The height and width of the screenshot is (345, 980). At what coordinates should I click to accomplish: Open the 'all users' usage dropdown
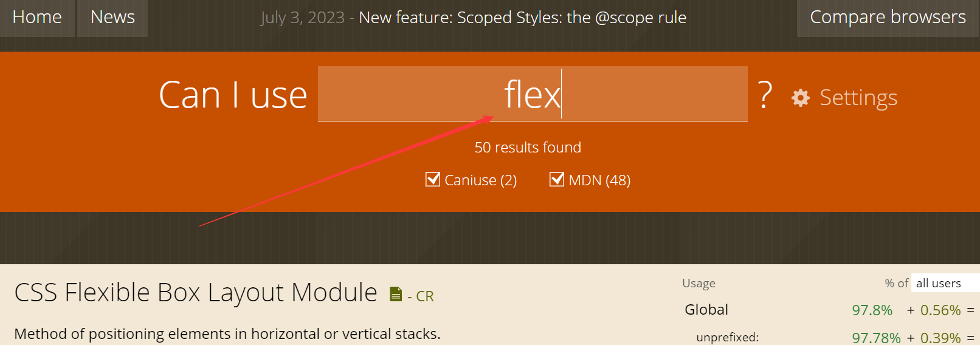coord(945,283)
